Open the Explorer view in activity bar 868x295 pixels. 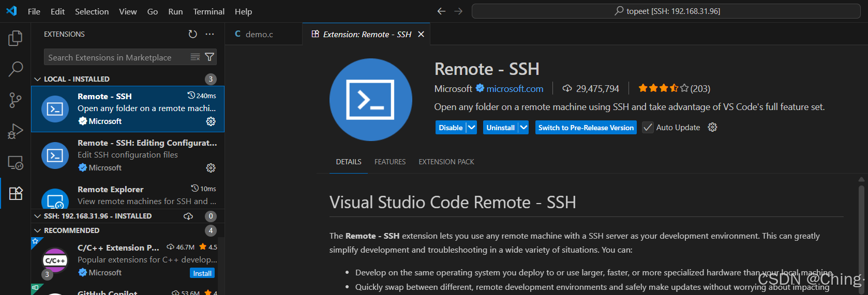[16, 38]
